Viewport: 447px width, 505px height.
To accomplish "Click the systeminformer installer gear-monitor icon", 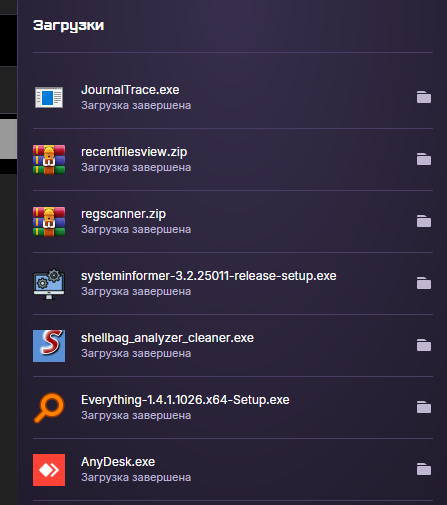I will (49, 284).
